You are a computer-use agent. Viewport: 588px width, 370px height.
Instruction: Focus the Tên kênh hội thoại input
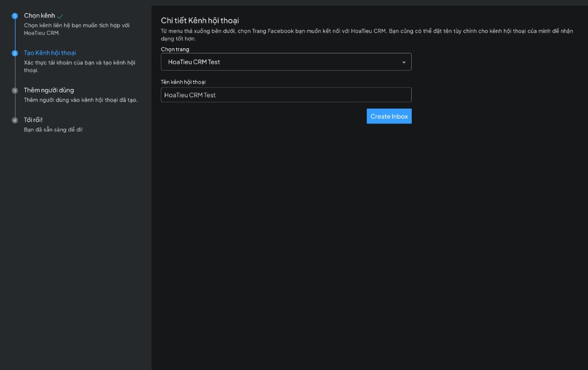[x=286, y=95]
